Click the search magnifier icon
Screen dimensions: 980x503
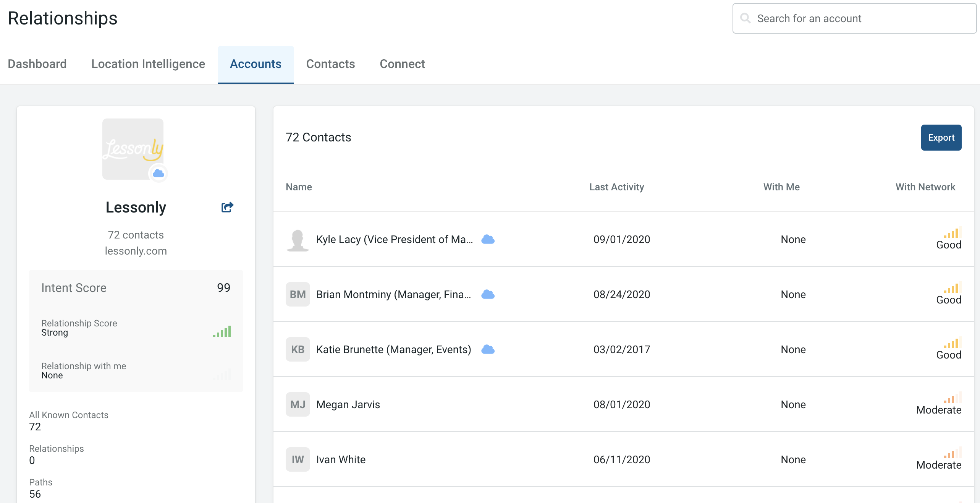[745, 18]
